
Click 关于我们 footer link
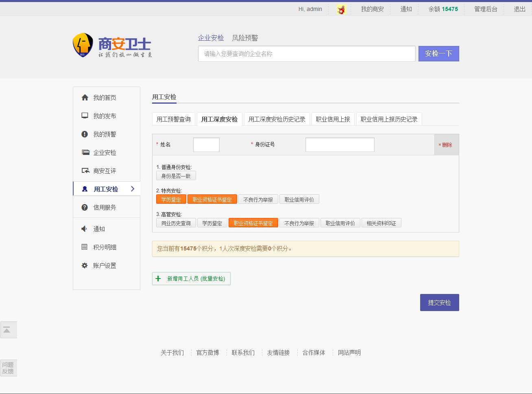[x=172, y=353]
